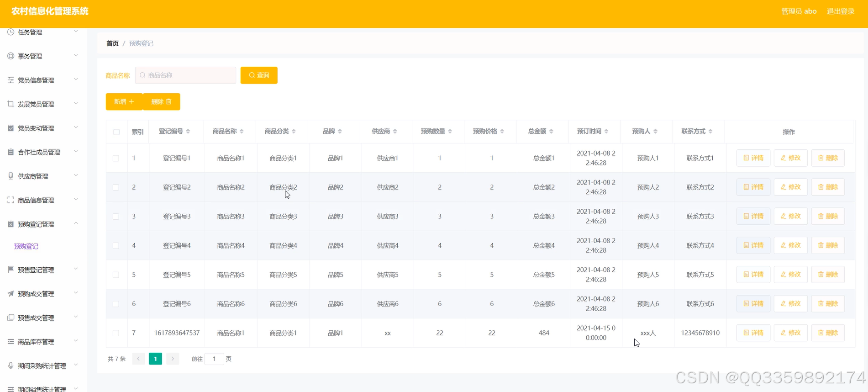Sort by 商品分类 column arrows
The height and width of the screenshot is (392, 868).
[294, 132]
